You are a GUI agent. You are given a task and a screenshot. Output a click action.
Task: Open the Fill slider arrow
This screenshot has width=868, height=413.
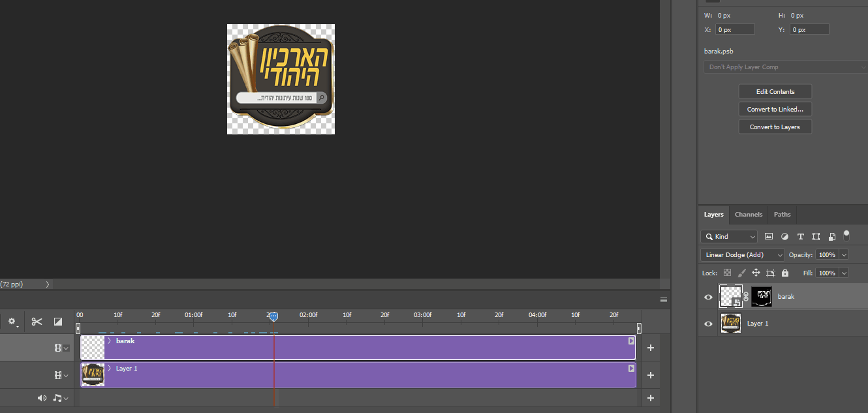pyautogui.click(x=845, y=273)
